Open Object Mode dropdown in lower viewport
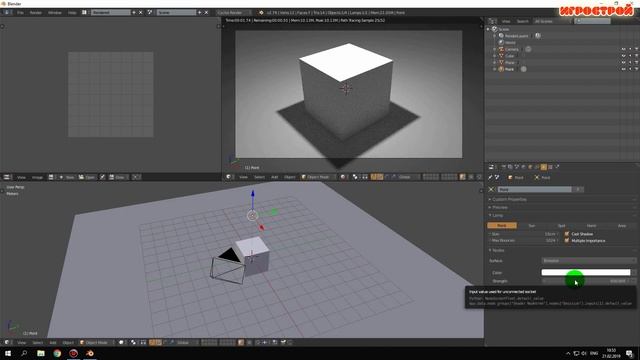 point(97,342)
